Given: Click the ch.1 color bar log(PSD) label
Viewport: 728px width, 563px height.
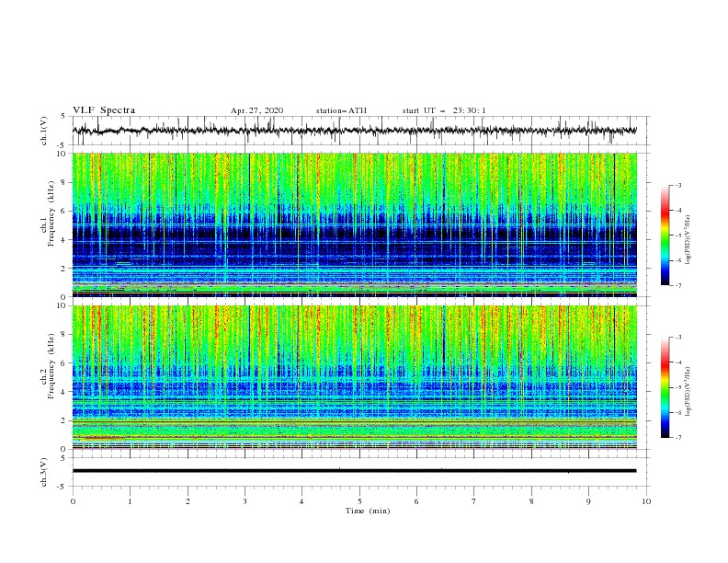Looking at the screenshot, I should click(688, 240).
